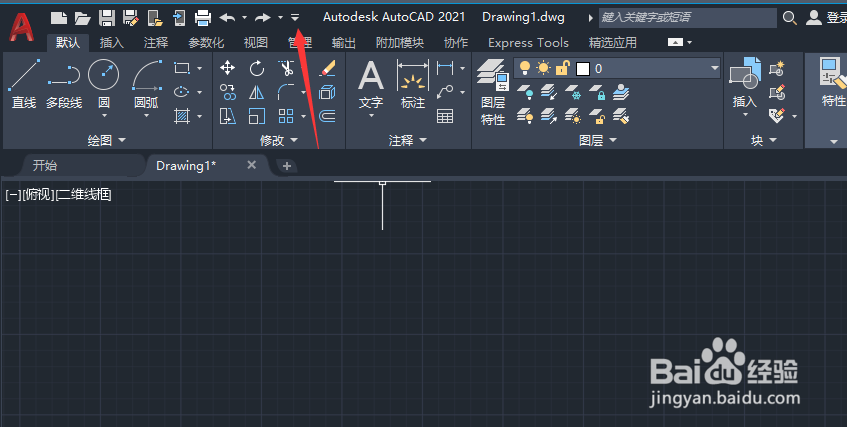Click the [俯视] view control label
Image resolution: width=847 pixels, height=427 pixels.
38,195
